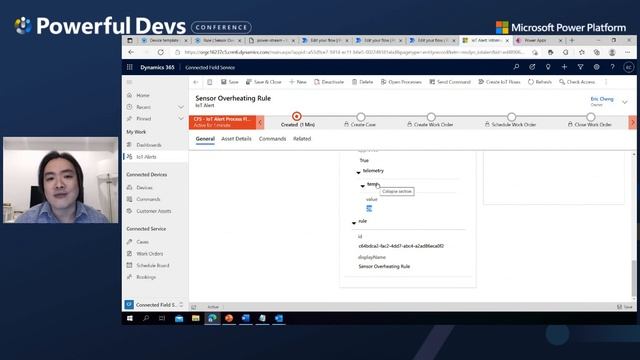Advance process flow with right arrow
This screenshot has width=640, height=360.
pos(633,122)
